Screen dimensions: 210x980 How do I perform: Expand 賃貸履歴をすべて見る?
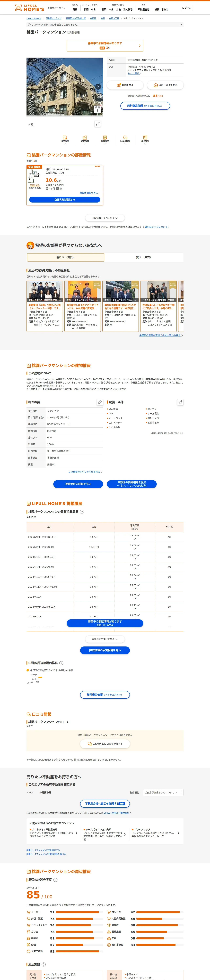pos(105,639)
